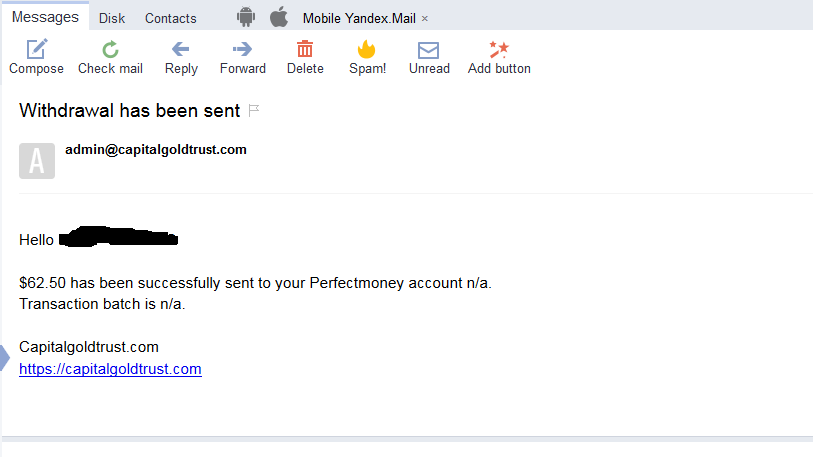The height and width of the screenshot is (457, 813).
Task: Mark the email as Unread
Action: 429,49
